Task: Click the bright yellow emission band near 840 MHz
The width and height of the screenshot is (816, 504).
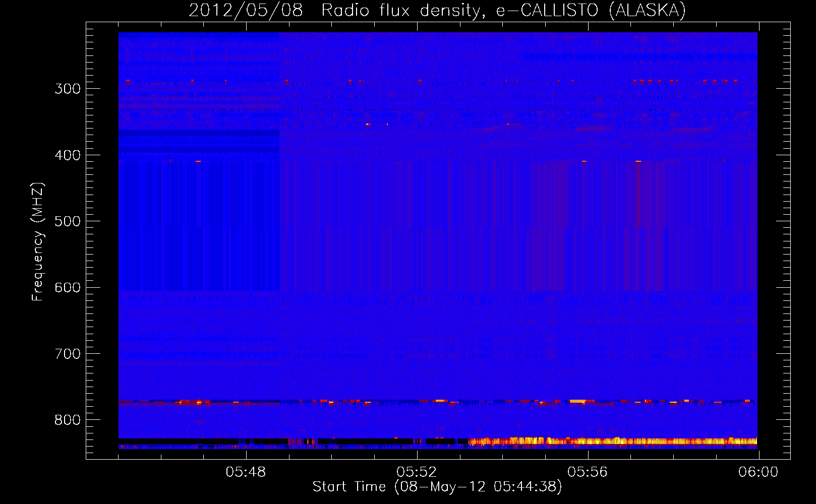Action: pos(613,442)
